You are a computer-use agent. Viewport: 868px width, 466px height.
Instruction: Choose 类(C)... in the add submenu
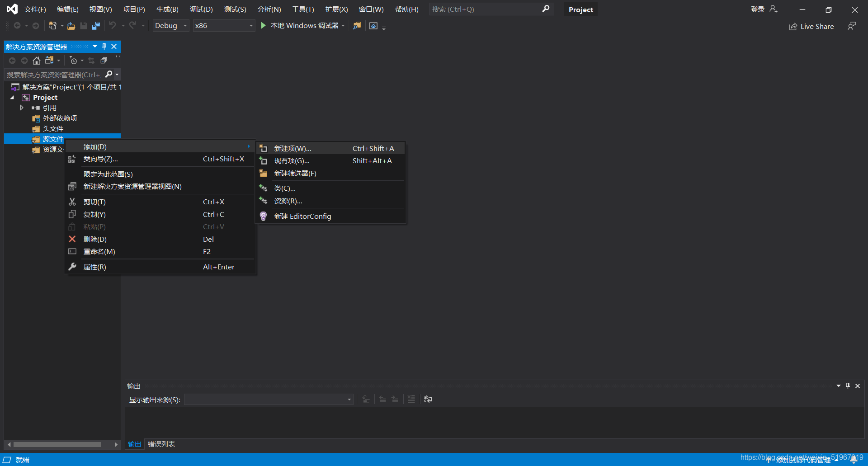(x=331, y=188)
